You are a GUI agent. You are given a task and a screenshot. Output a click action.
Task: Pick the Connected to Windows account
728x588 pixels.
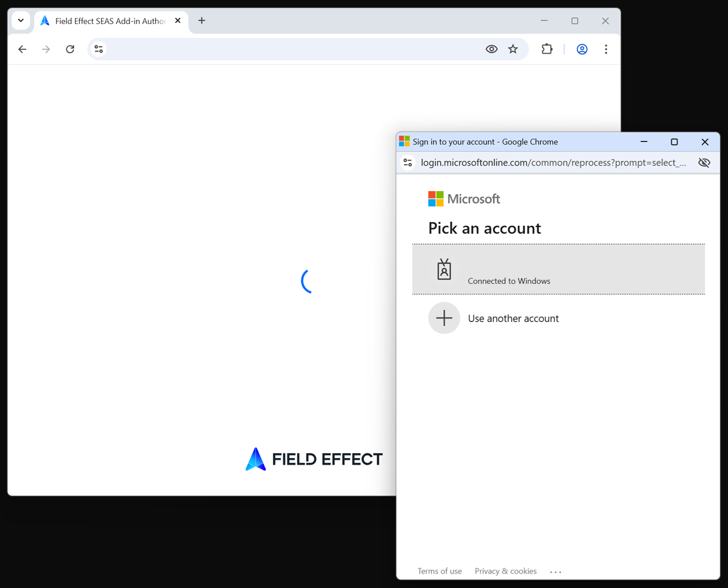(x=558, y=269)
